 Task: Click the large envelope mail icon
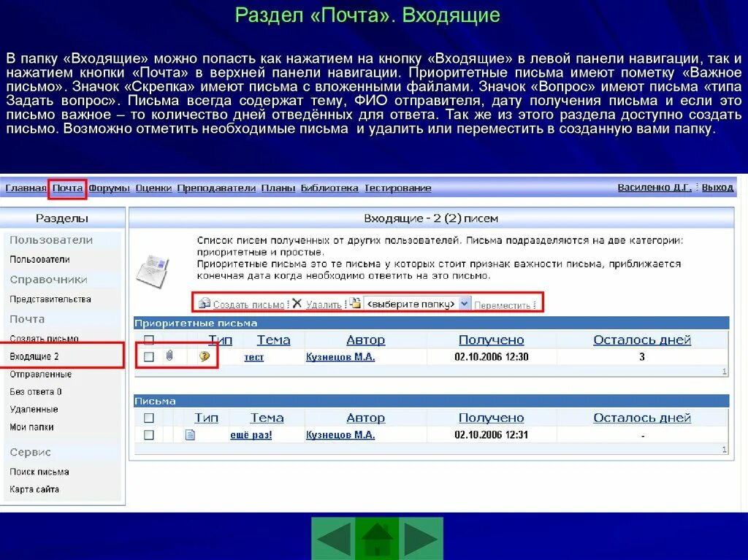(152, 270)
